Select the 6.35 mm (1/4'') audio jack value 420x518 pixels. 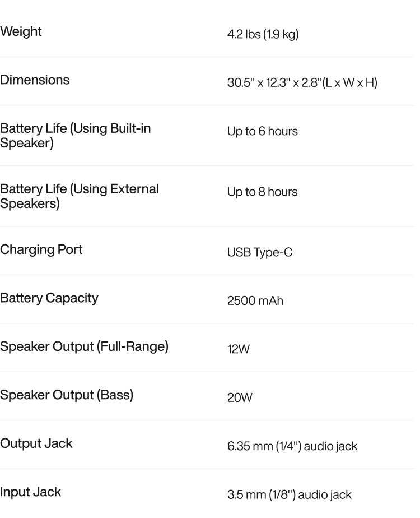pos(292,446)
